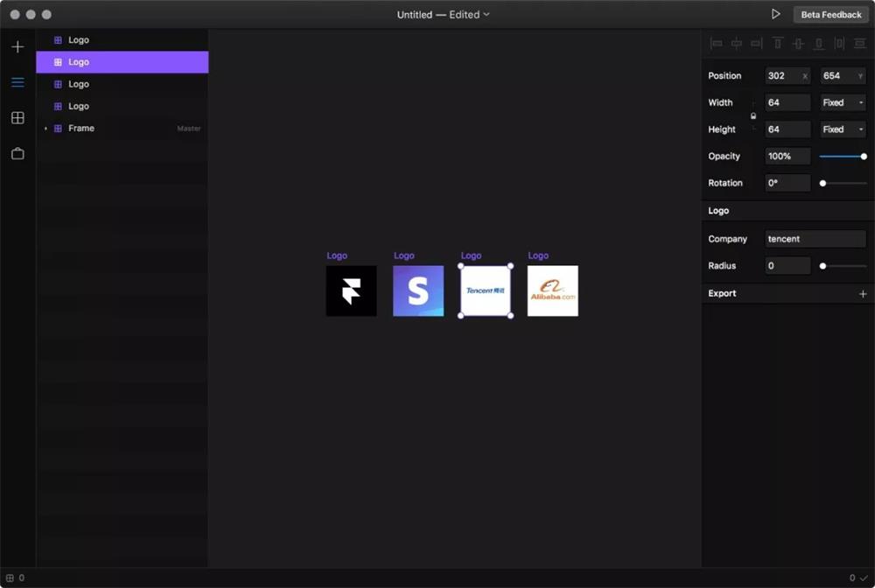This screenshot has width=875, height=588.
Task: Click the Company text field containing 'tencent'
Action: (x=815, y=239)
